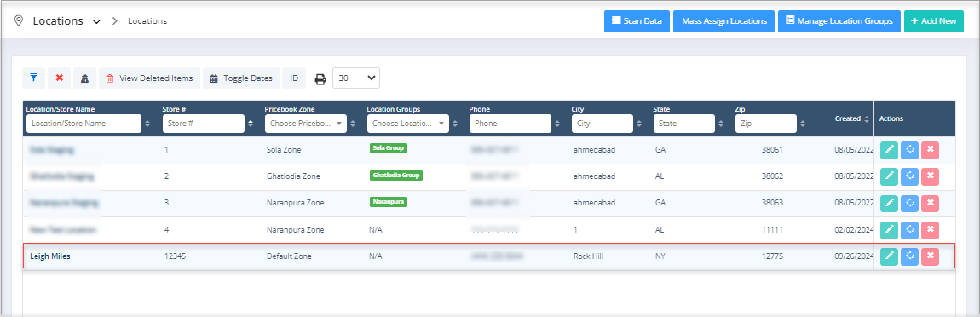
Task: Delete the row with zip 11111
Action: tap(930, 229)
